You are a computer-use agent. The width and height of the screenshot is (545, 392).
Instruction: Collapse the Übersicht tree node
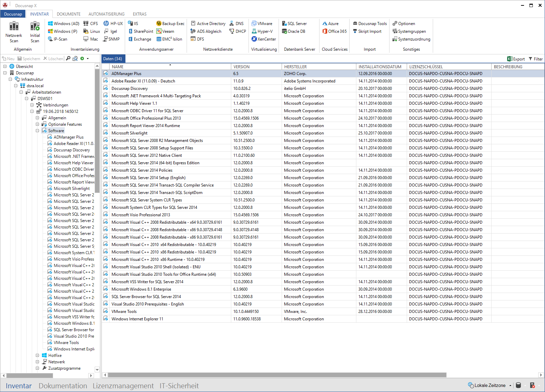pyautogui.click(x=5, y=67)
